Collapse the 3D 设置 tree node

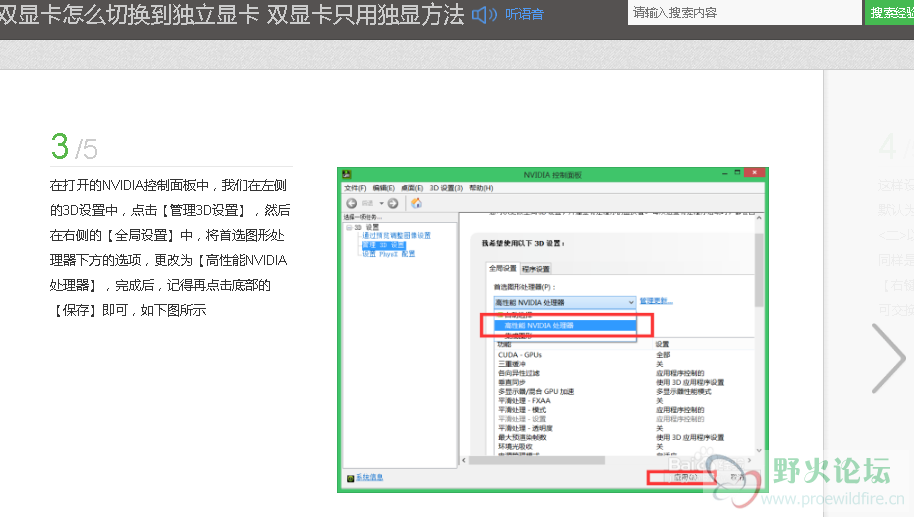(349, 227)
